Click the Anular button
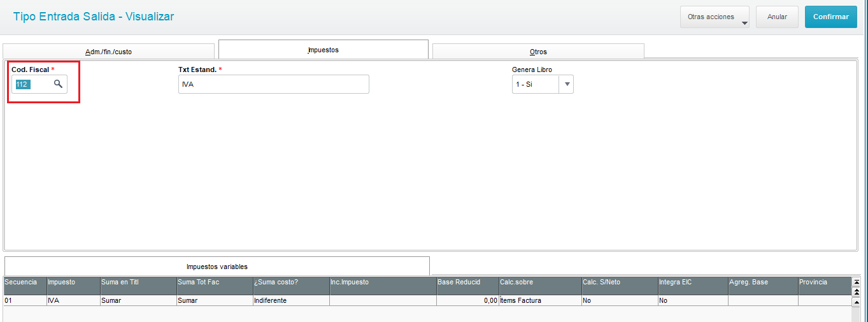The image size is (868, 322). [777, 17]
